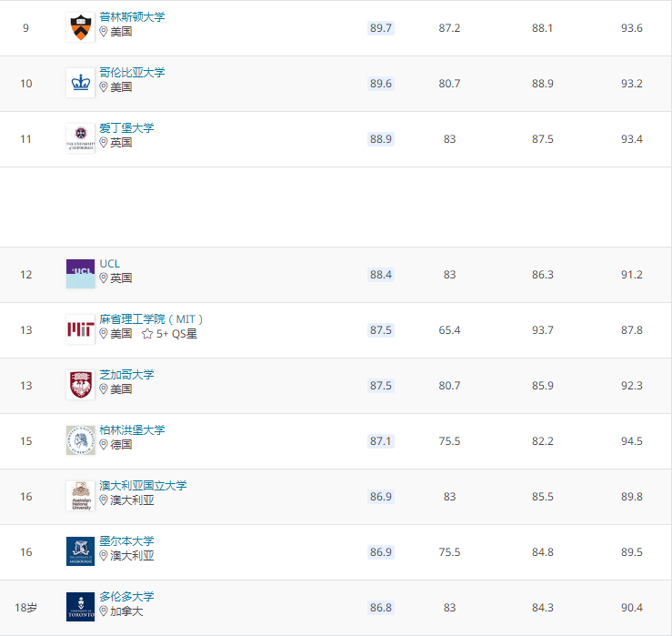Open the 普林斯顿大学 link
This screenshot has width=672, height=636.
[x=132, y=17]
